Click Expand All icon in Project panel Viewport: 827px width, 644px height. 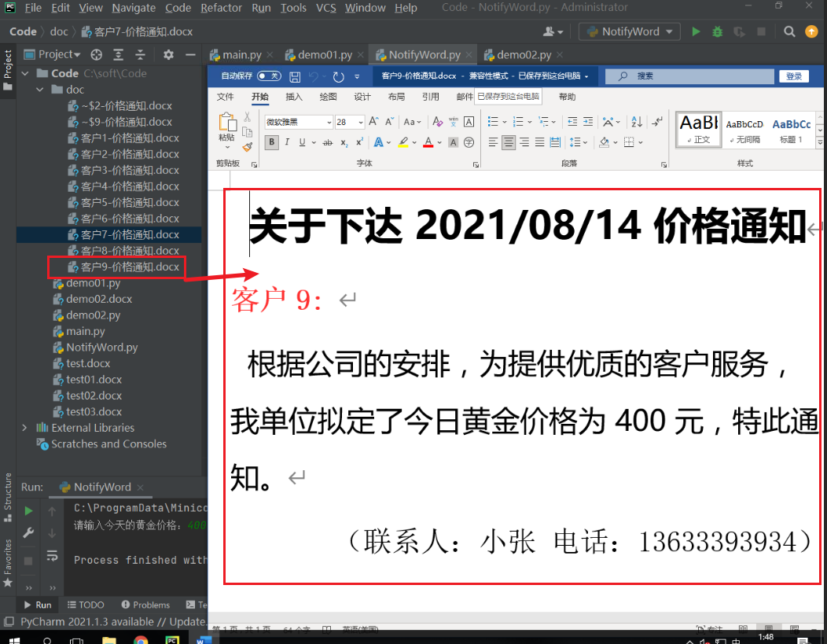119,54
